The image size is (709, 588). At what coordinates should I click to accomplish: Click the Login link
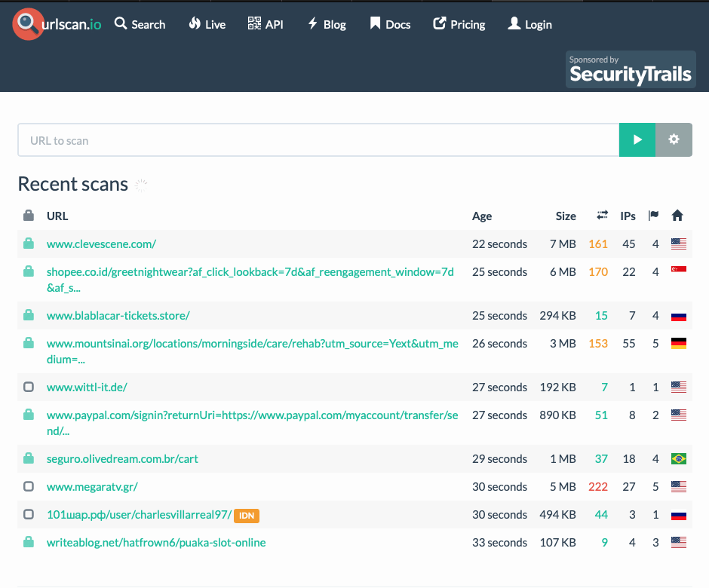[x=529, y=24]
